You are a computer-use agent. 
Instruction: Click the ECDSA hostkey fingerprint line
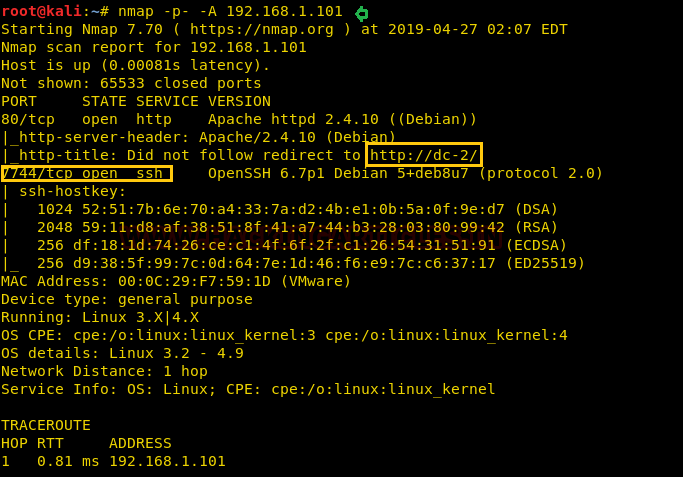[x=302, y=245]
